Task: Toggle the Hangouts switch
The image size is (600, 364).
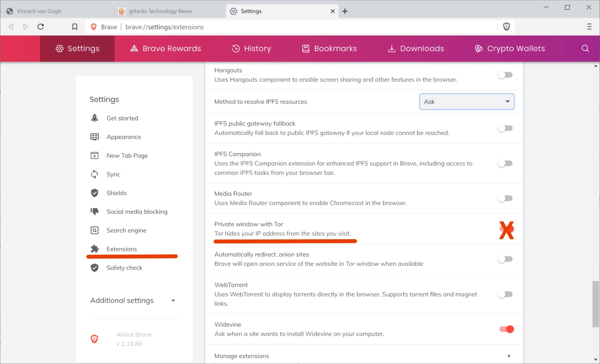Action: coord(505,75)
